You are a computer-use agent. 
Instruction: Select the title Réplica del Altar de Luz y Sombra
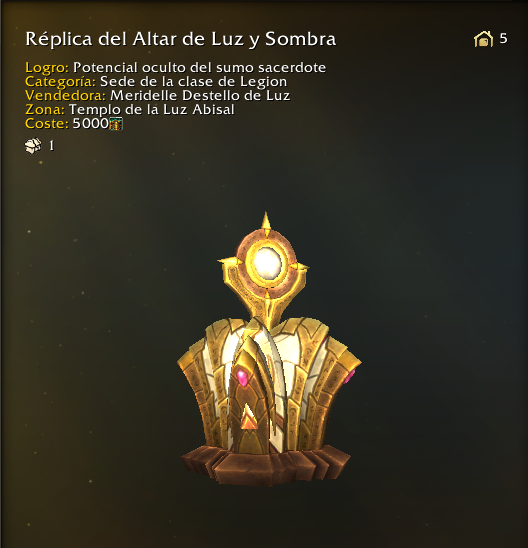[x=181, y=39]
